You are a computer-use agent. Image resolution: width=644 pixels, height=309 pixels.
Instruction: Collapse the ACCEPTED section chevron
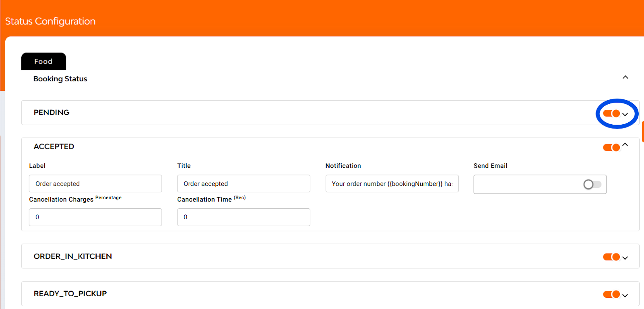coord(625,144)
